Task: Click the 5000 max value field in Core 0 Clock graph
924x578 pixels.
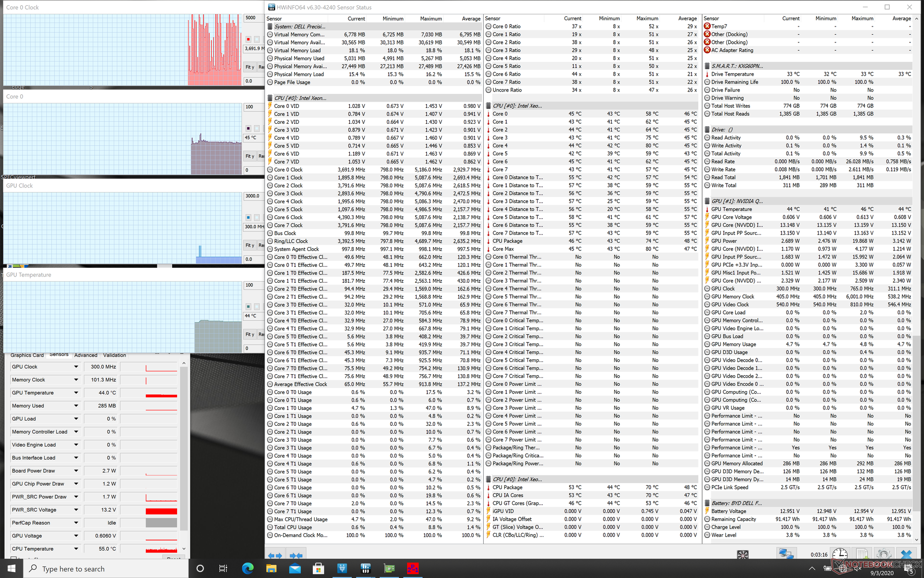Action: click(x=254, y=18)
